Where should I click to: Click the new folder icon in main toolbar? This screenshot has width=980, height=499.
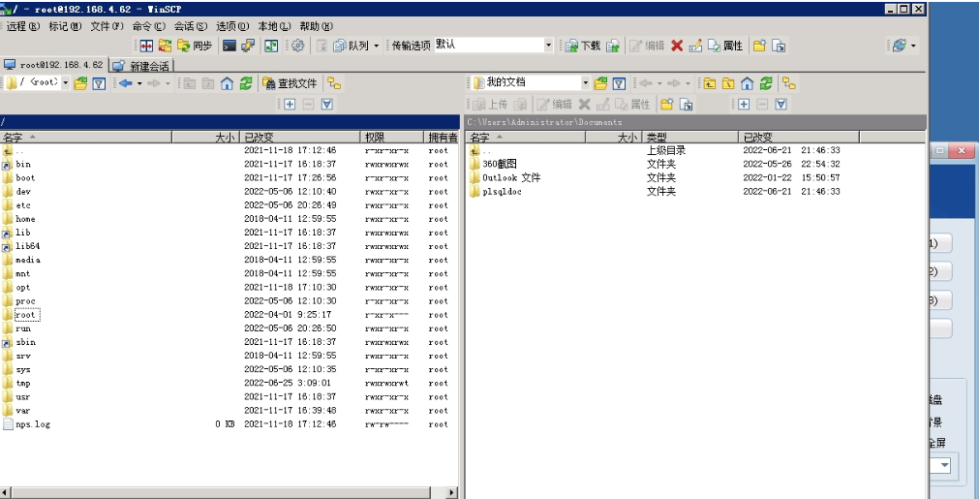[x=759, y=46]
